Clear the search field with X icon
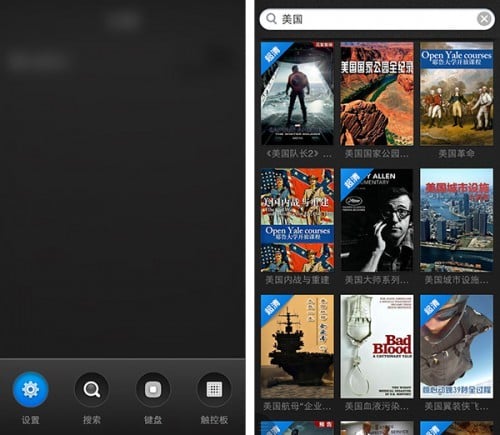This screenshot has width=500, height=435. (484, 19)
